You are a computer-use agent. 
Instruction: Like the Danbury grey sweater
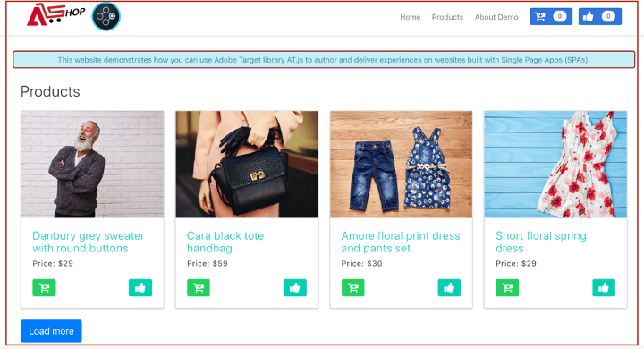coord(140,288)
